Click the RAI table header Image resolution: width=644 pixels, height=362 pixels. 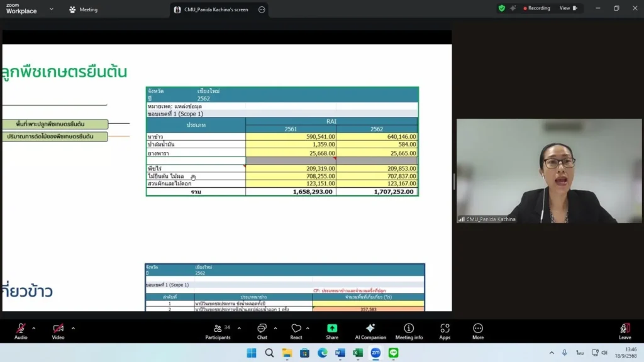(x=331, y=121)
